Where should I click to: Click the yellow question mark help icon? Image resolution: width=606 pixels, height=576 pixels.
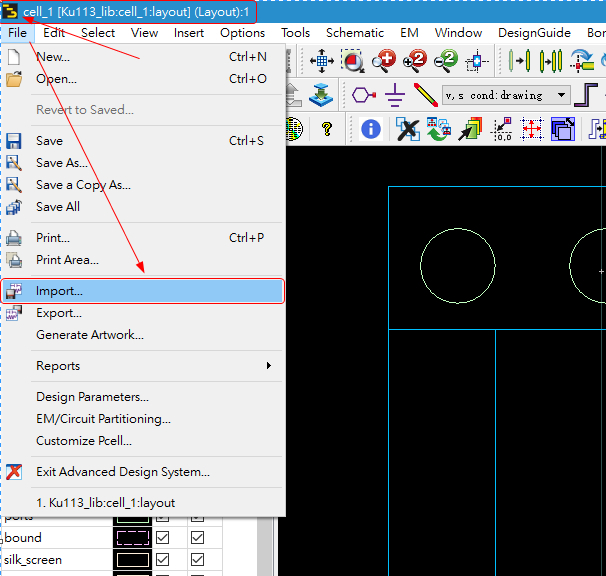[x=327, y=129]
